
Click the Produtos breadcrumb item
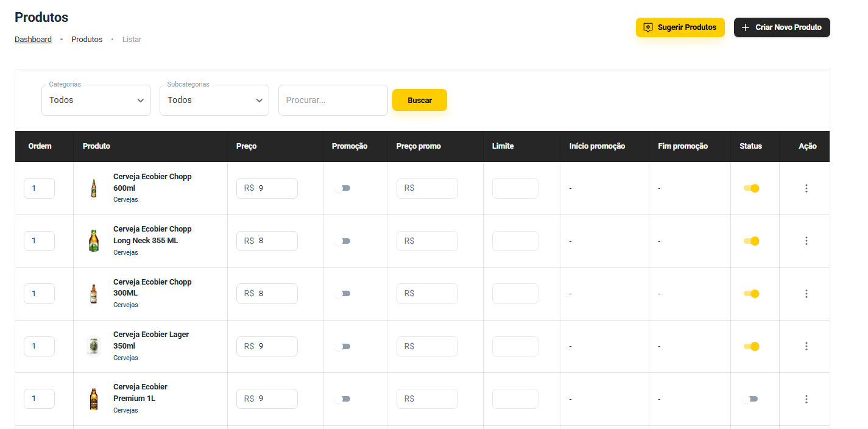(x=87, y=40)
